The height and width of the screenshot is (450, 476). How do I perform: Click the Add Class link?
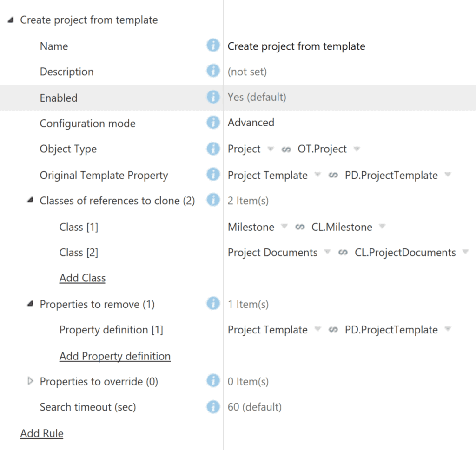point(82,278)
